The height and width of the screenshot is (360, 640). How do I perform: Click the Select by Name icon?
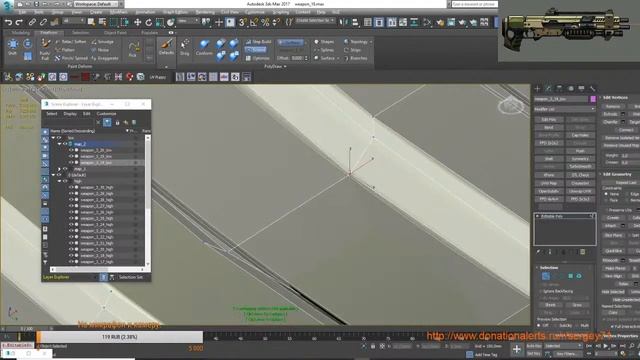[102, 22]
